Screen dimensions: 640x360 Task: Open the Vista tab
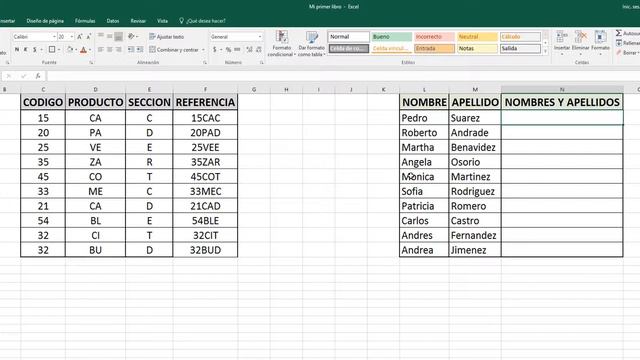[x=162, y=21]
